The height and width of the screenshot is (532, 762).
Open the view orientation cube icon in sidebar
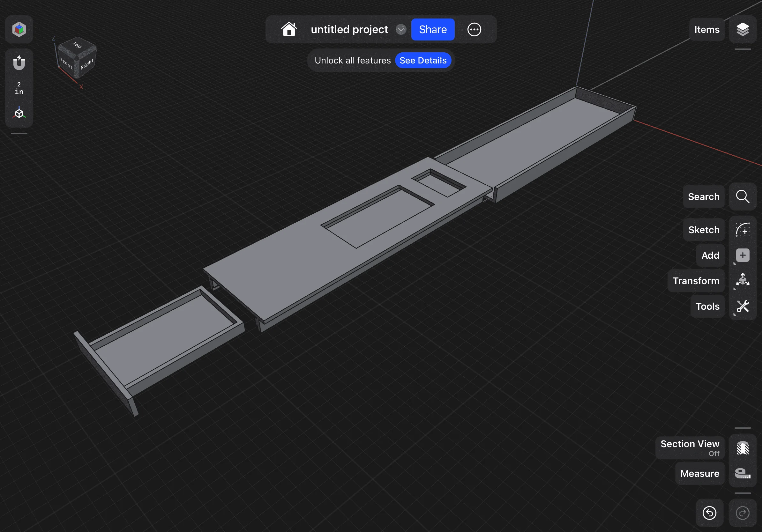point(19,113)
